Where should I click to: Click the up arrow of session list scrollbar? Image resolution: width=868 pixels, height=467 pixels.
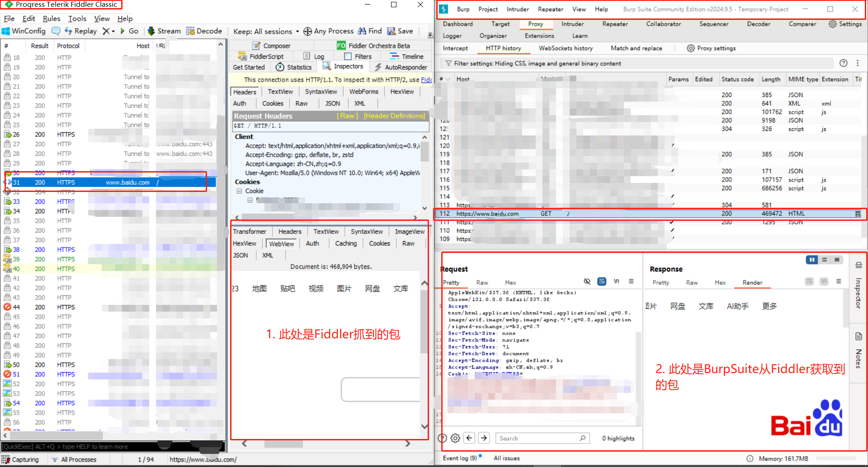pyautogui.click(x=221, y=45)
